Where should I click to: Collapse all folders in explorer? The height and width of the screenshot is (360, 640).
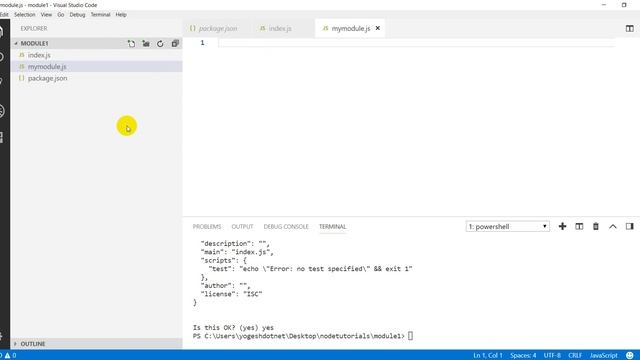175,43
